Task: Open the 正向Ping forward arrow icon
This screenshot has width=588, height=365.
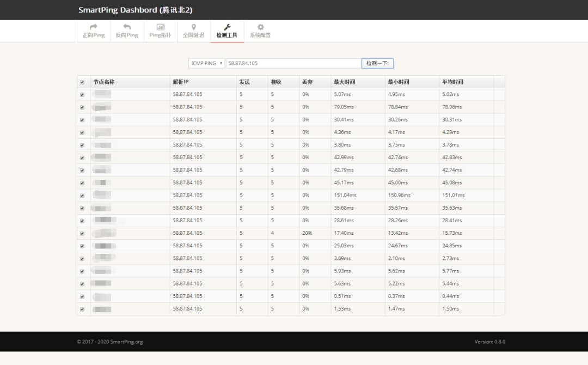Action: click(x=94, y=27)
